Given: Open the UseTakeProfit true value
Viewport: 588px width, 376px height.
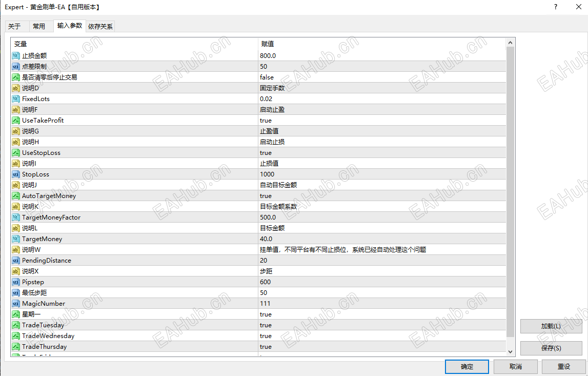Looking at the screenshot, I should tap(382, 121).
